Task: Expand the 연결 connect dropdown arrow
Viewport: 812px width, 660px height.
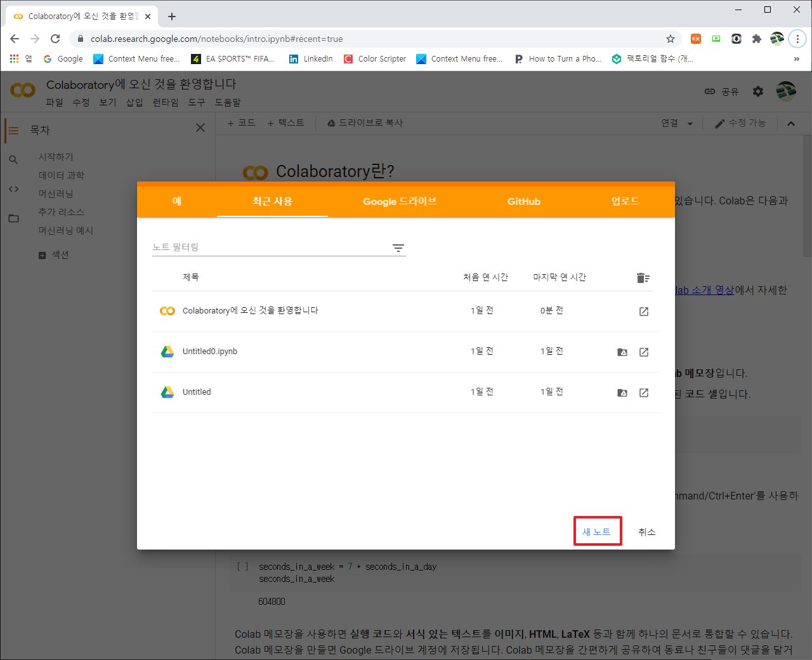Action: pyautogui.click(x=690, y=124)
